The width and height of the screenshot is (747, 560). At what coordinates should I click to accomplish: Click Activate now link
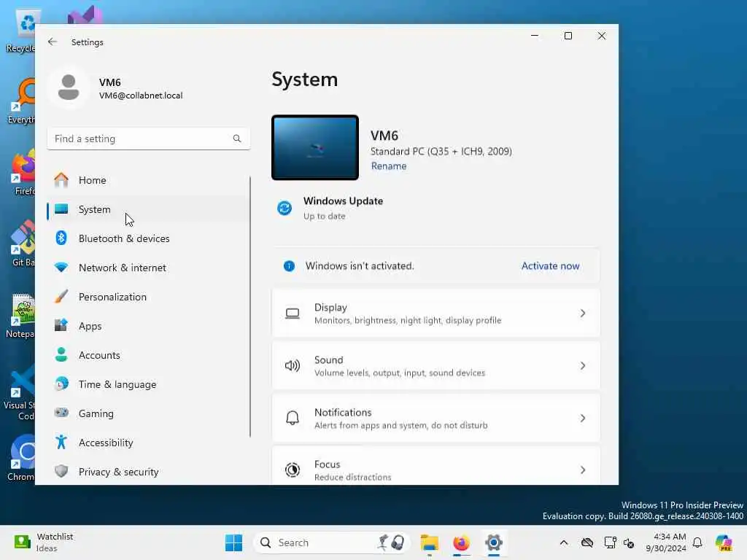[x=550, y=266]
